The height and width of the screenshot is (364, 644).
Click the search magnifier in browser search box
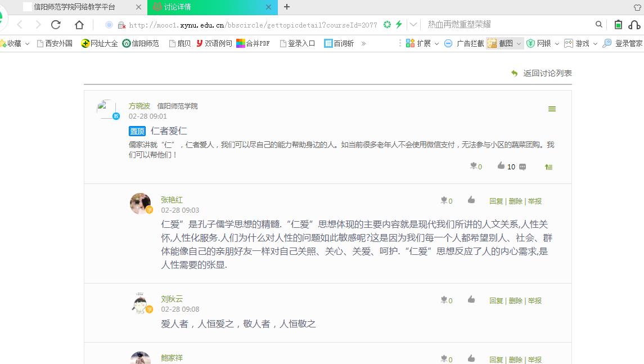599,24
